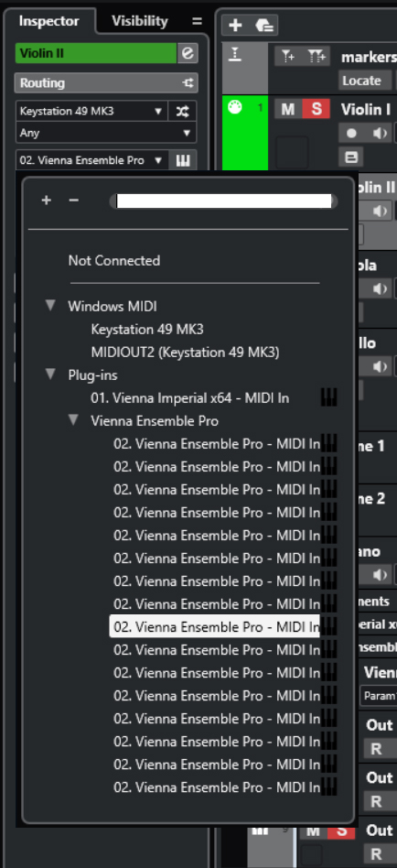Collapse the Vienna Ensemble Pro subgroup

pyautogui.click(x=73, y=420)
